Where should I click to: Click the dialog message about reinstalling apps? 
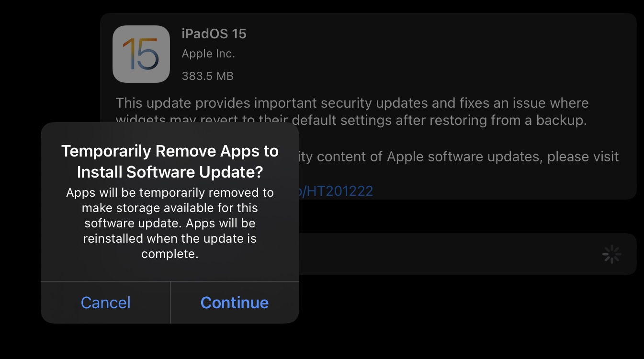click(x=170, y=238)
